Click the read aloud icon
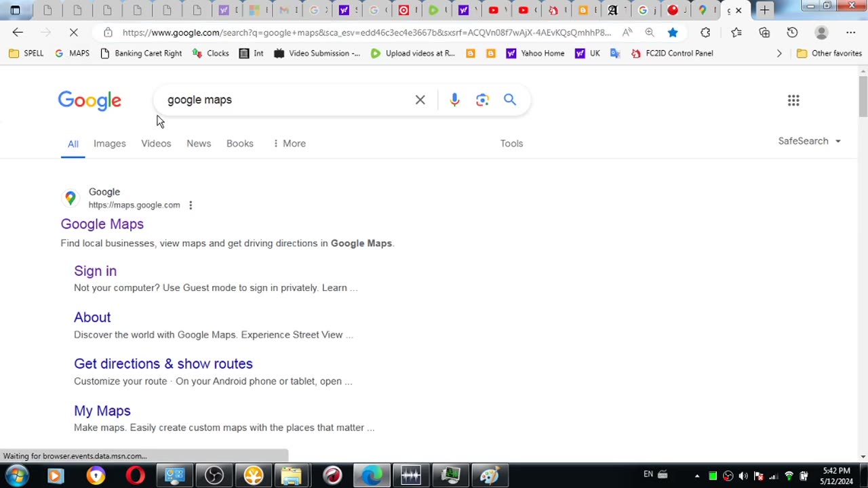The image size is (868, 488). pyautogui.click(x=627, y=33)
